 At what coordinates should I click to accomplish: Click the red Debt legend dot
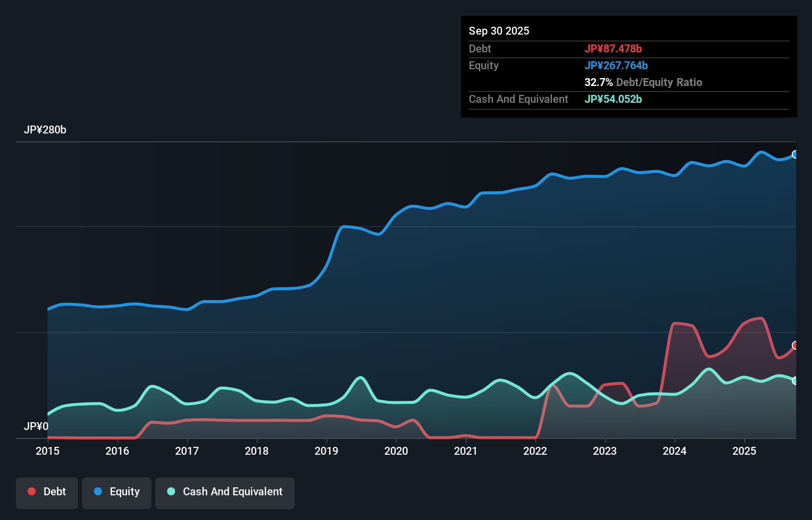[x=31, y=491]
